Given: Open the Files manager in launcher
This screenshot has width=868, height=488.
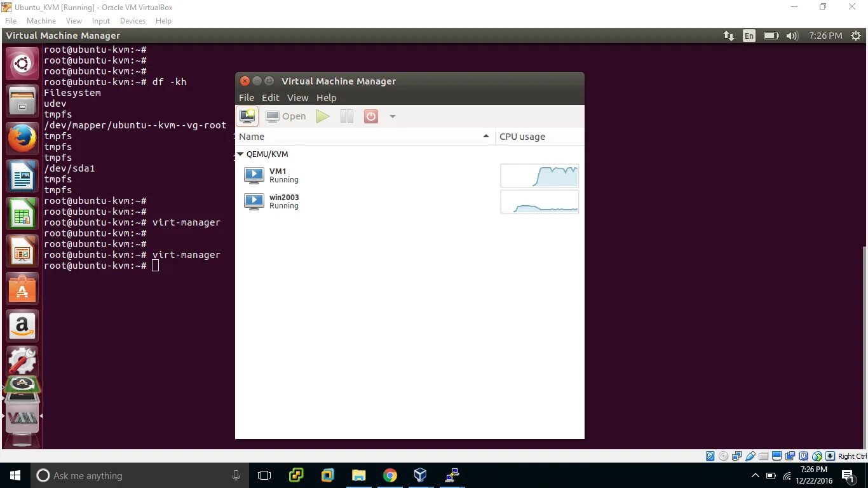Looking at the screenshot, I should (x=22, y=101).
